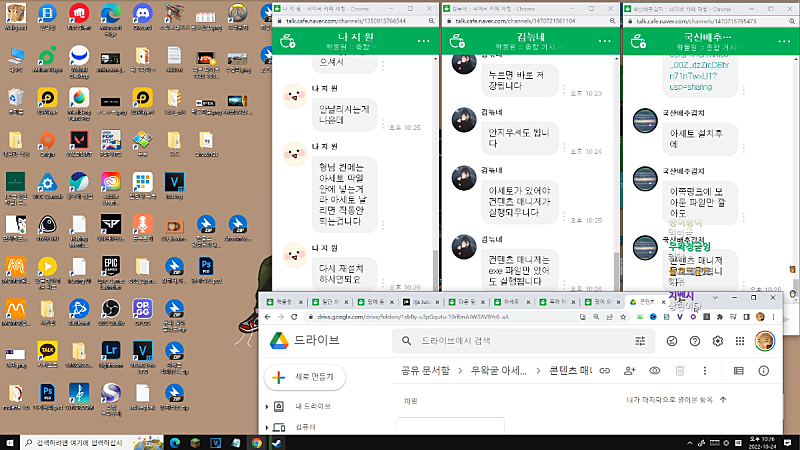This screenshot has width=800, height=450.
Task: Toggle Chrome side panel icon
Action: (x=746, y=317)
